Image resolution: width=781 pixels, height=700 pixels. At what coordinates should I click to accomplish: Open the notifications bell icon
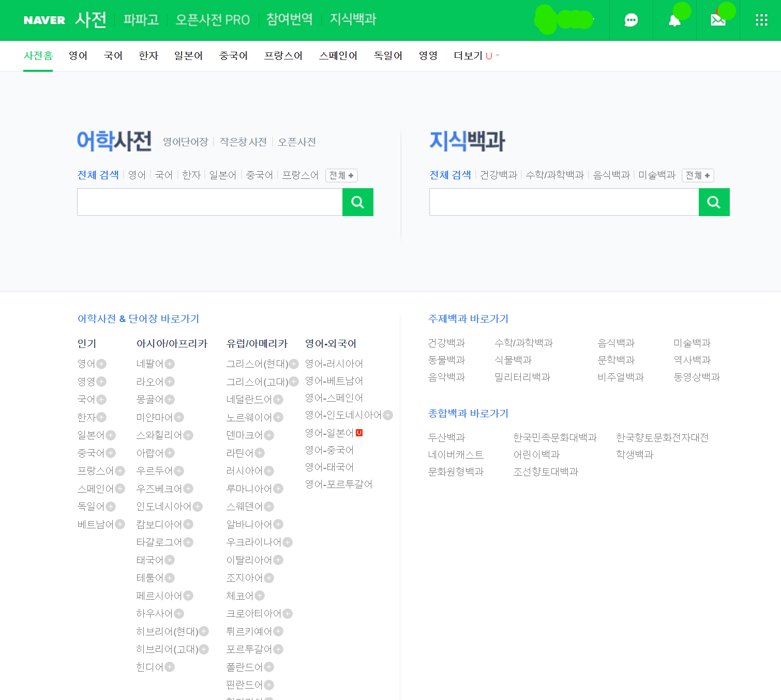coord(674,21)
